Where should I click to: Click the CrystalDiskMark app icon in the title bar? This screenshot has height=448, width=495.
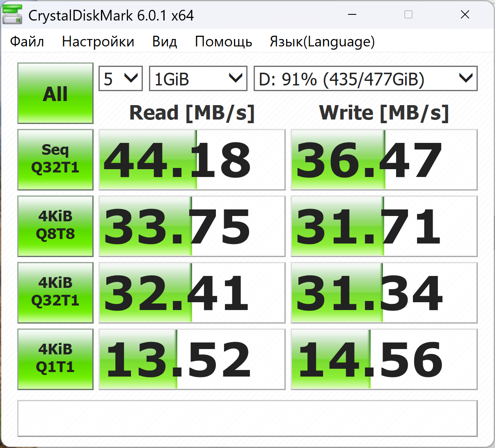click(12, 15)
